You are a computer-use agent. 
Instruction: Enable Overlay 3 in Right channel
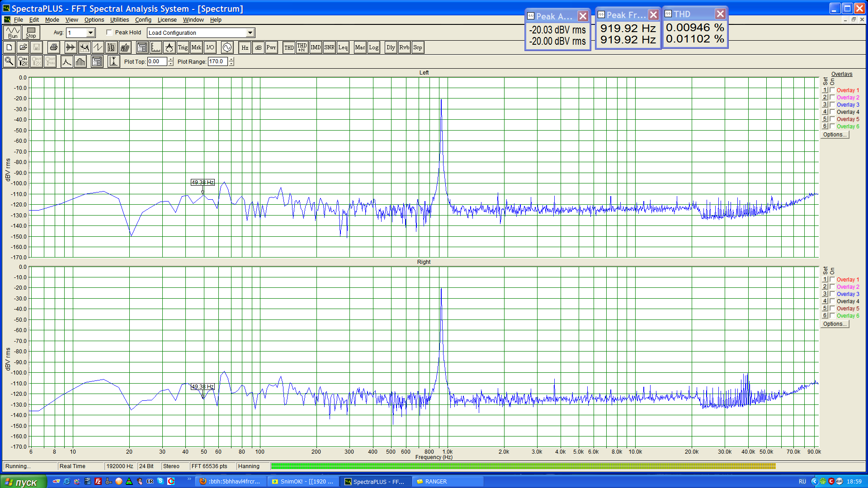click(x=832, y=294)
